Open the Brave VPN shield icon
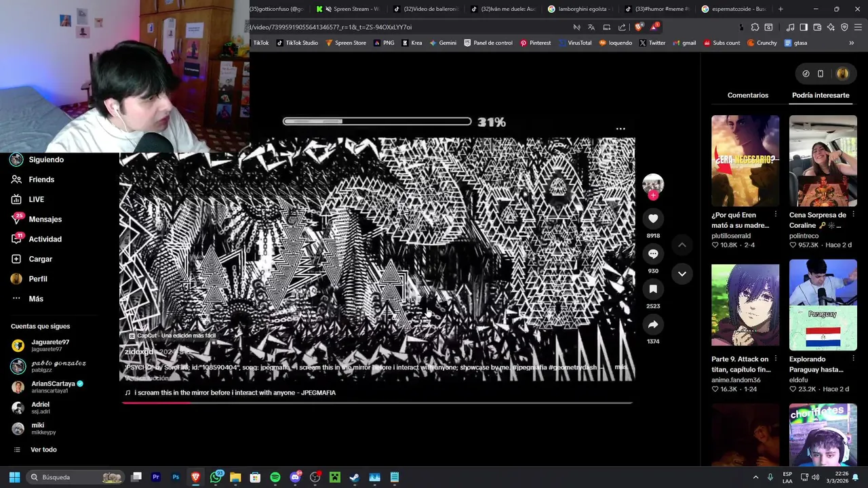This screenshot has height=488, width=868. pos(844,27)
